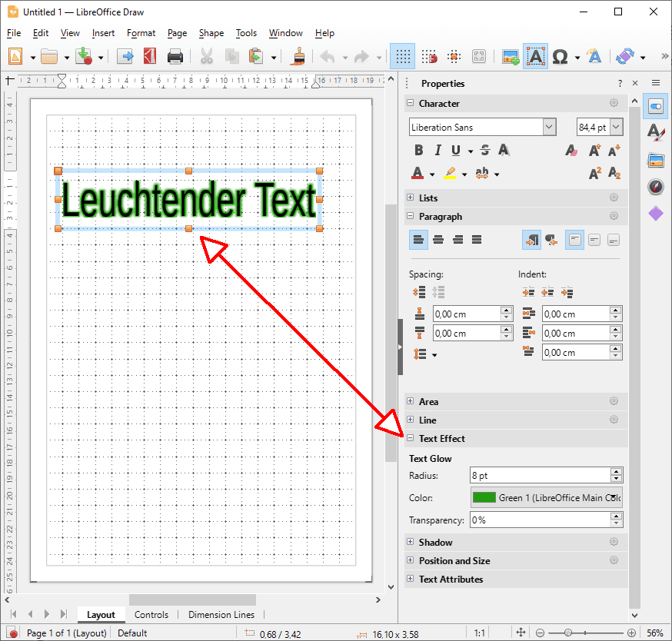Open Styles deck in the sidebar

(x=656, y=131)
